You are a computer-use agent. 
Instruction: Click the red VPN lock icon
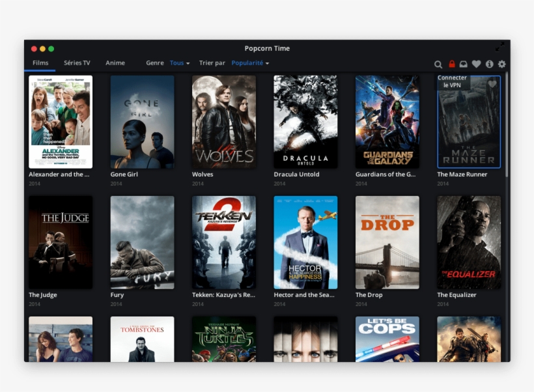452,64
